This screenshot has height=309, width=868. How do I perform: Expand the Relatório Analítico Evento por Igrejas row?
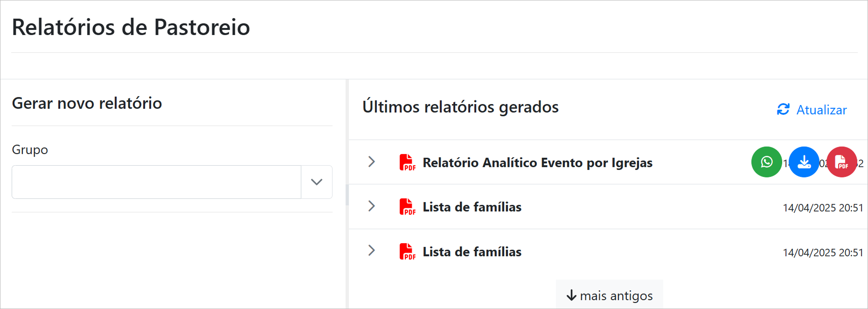point(371,162)
